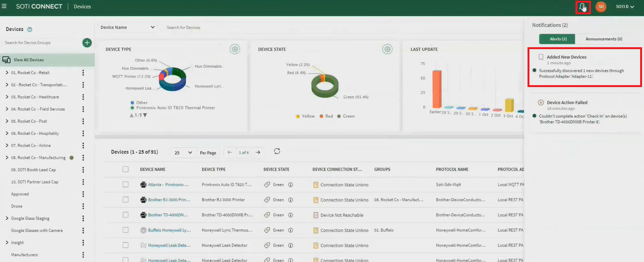Screen dimensions: 644x262
Task: Open the hamburger main menu
Action: coord(4,6)
